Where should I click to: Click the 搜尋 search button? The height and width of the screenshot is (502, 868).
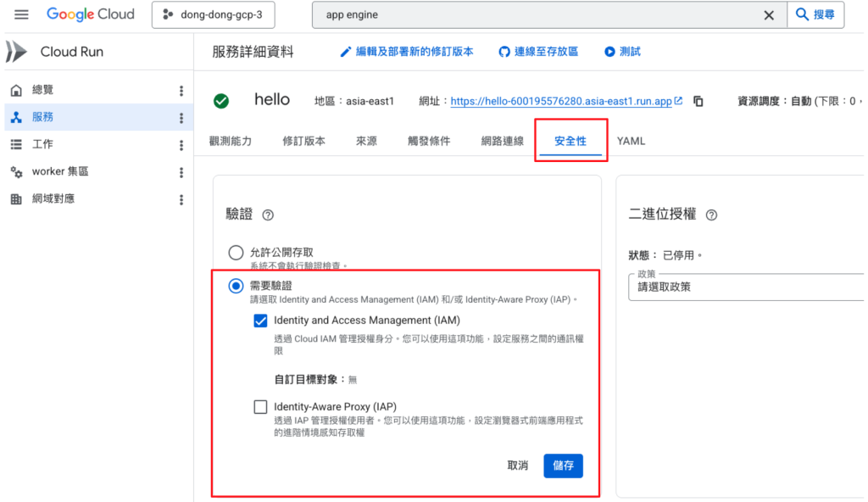pyautogui.click(x=815, y=15)
